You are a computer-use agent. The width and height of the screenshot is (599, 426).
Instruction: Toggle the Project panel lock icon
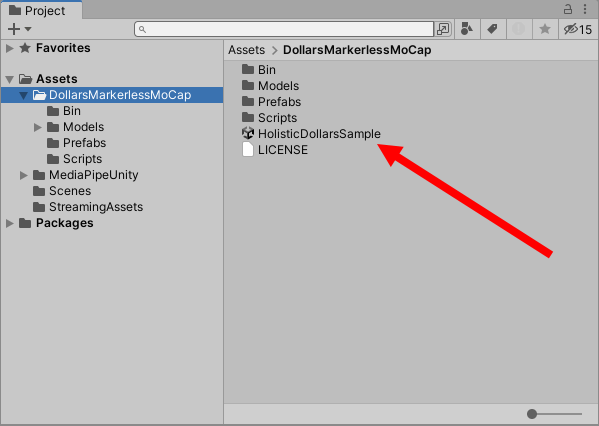[x=568, y=9]
